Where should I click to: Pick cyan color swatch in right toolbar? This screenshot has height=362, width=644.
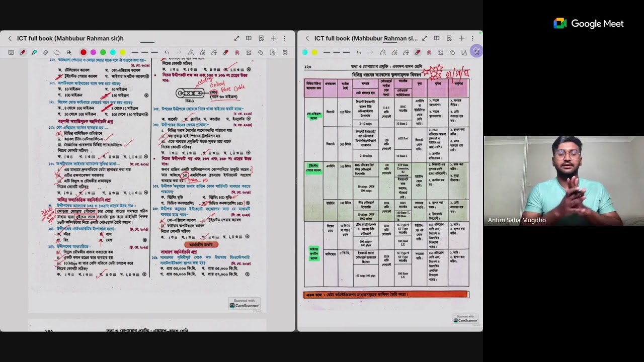coord(305,52)
